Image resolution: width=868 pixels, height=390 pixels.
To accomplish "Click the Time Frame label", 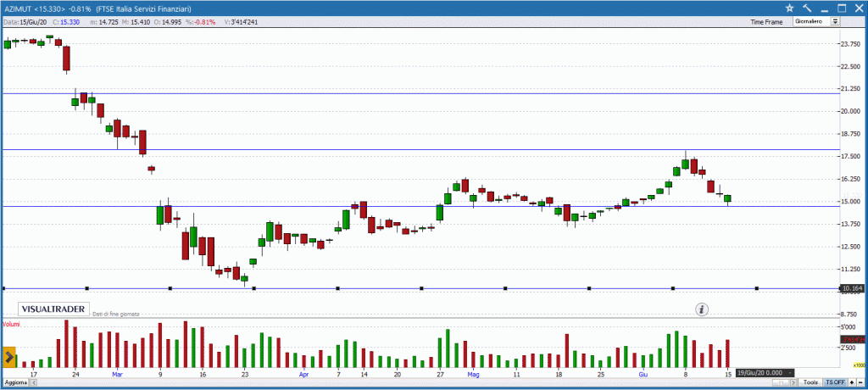I will (x=766, y=22).
